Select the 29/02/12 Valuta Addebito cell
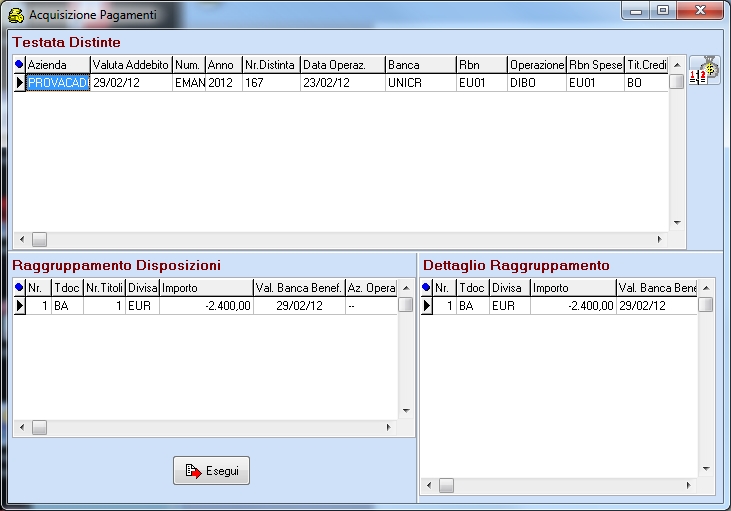This screenshot has height=511, width=731. [131, 83]
